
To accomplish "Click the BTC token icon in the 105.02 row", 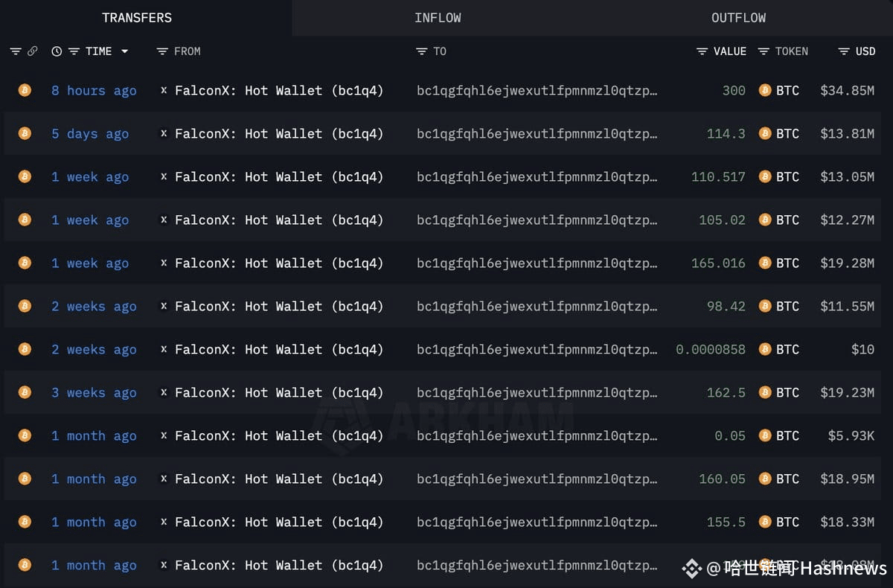I will click(764, 220).
